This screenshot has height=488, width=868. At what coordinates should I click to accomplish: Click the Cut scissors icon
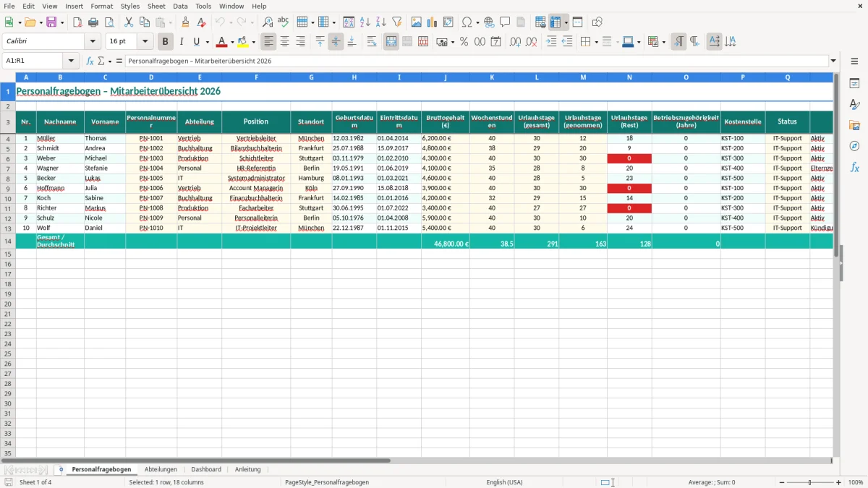click(x=129, y=22)
